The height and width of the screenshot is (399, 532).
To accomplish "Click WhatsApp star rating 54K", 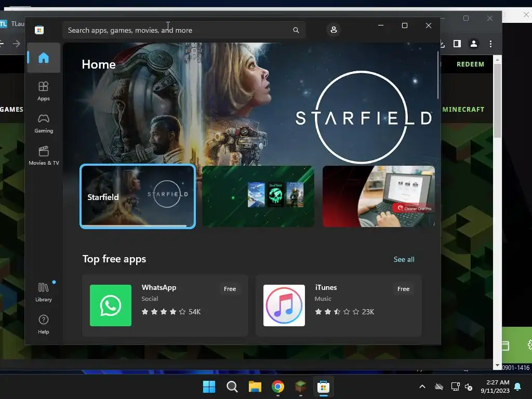I will point(171,312).
